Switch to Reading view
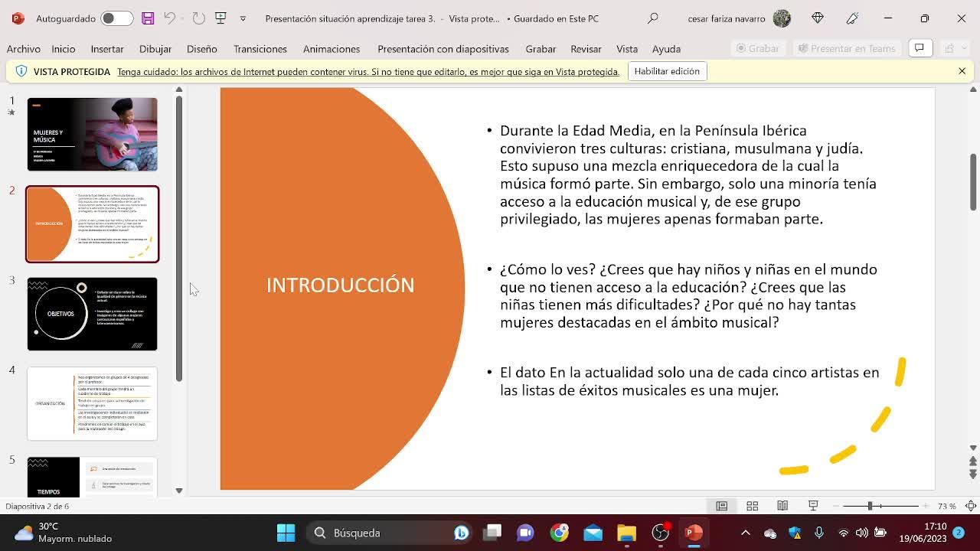The height and width of the screenshot is (551, 980). [x=782, y=506]
